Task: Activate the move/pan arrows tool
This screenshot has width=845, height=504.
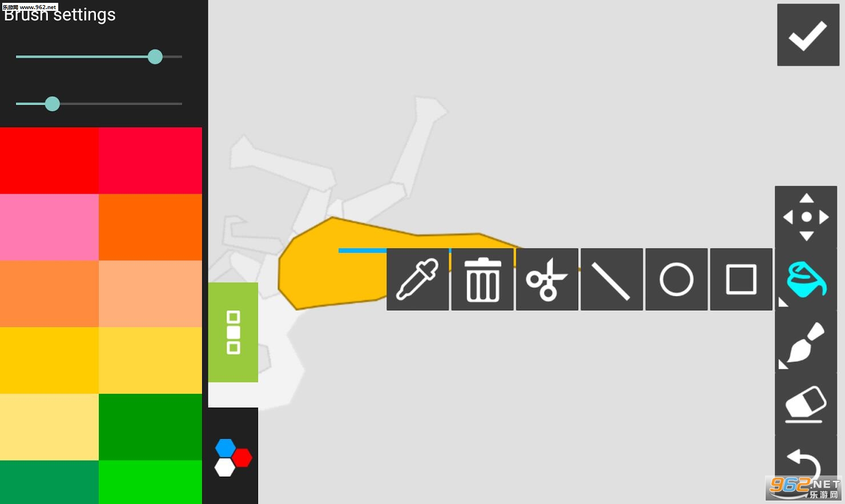Action: (x=806, y=217)
